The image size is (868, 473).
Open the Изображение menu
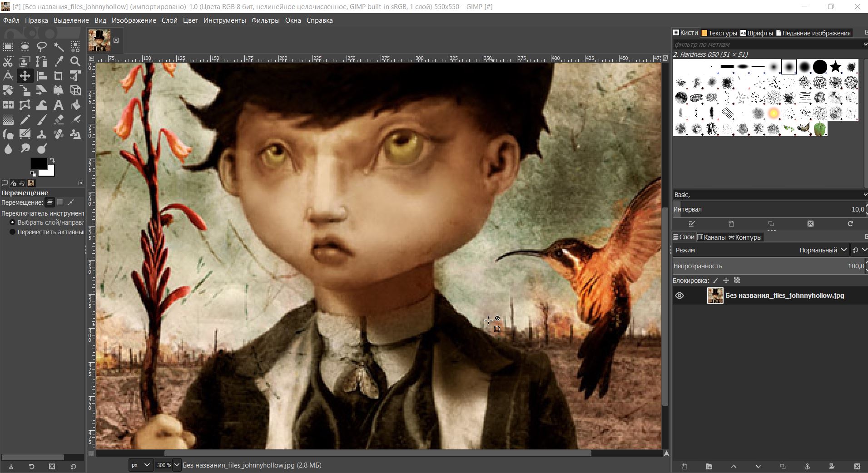click(134, 20)
